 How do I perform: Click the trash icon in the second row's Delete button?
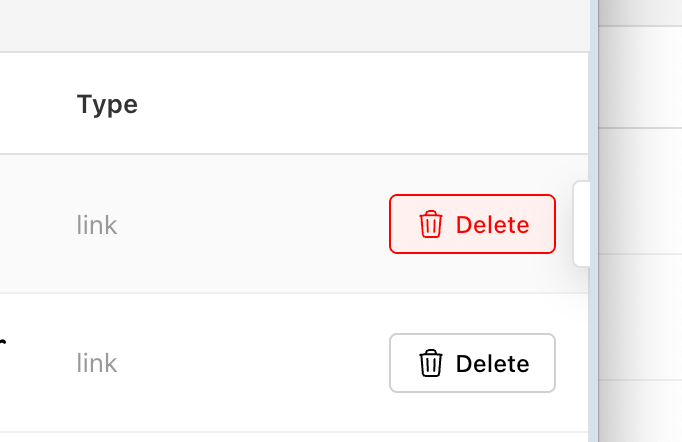[431, 363]
